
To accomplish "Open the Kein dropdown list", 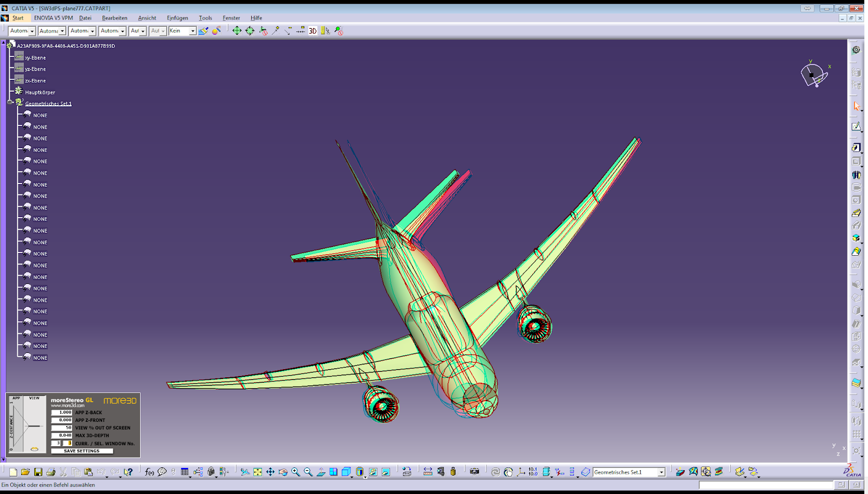I will tap(192, 31).
